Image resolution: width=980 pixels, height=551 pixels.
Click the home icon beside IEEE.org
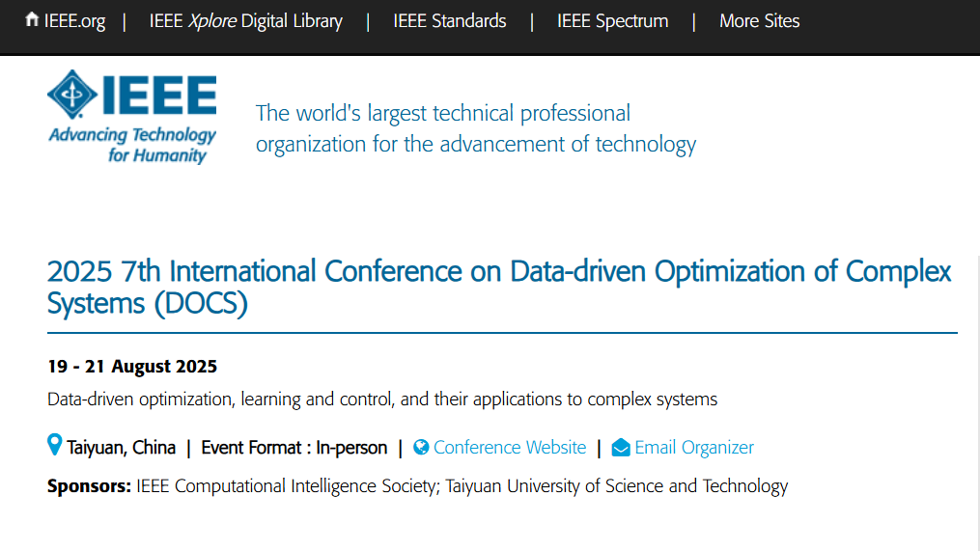click(x=32, y=19)
